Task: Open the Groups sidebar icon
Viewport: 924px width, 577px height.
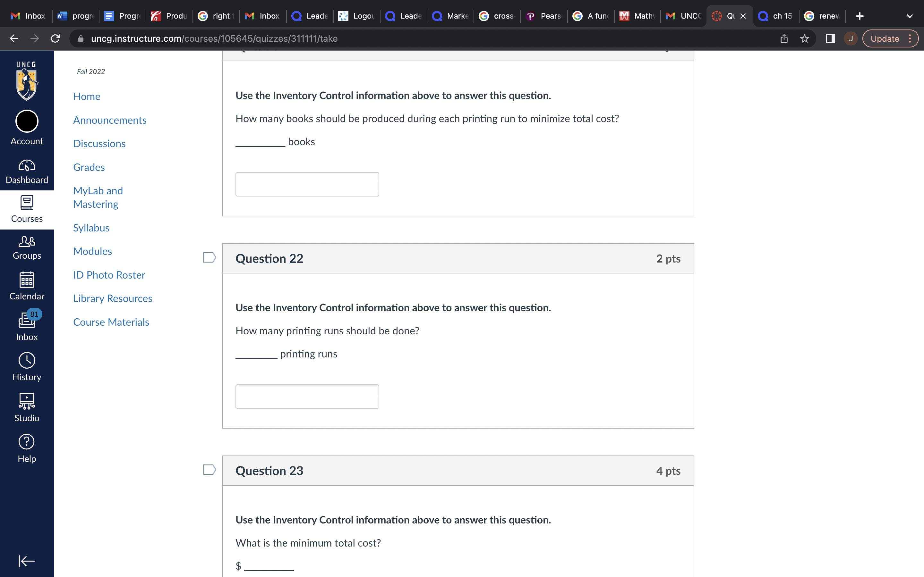Action: (27, 246)
